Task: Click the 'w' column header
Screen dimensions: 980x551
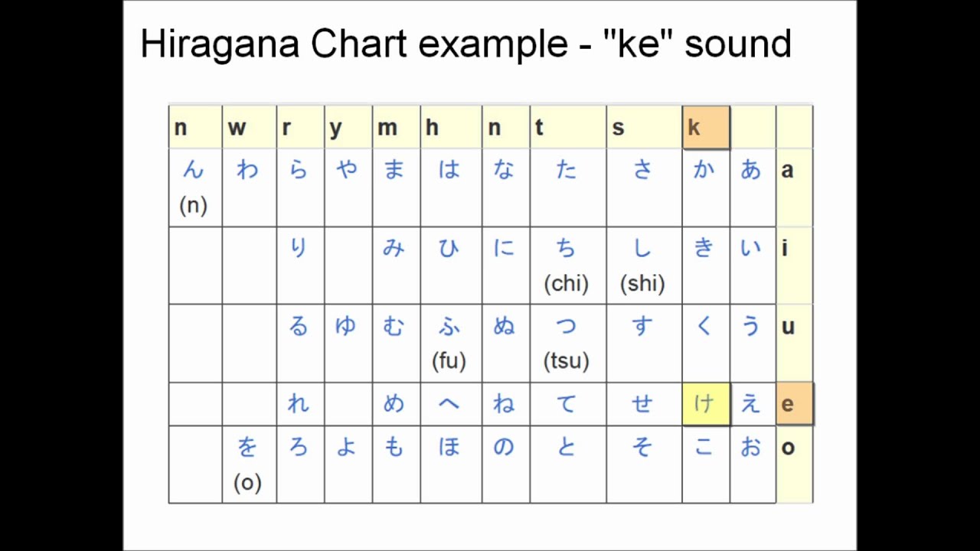Action: coord(237,128)
